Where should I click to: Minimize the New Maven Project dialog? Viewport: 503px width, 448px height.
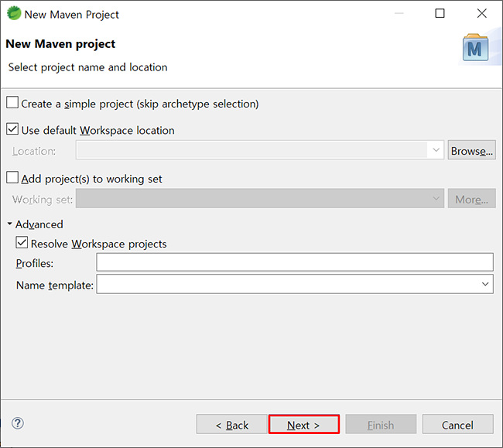point(399,13)
